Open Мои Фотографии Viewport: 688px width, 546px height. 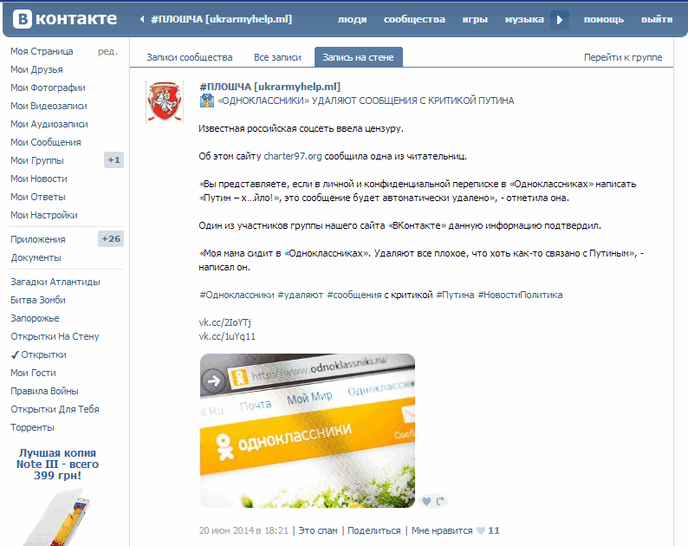pyautogui.click(x=48, y=88)
